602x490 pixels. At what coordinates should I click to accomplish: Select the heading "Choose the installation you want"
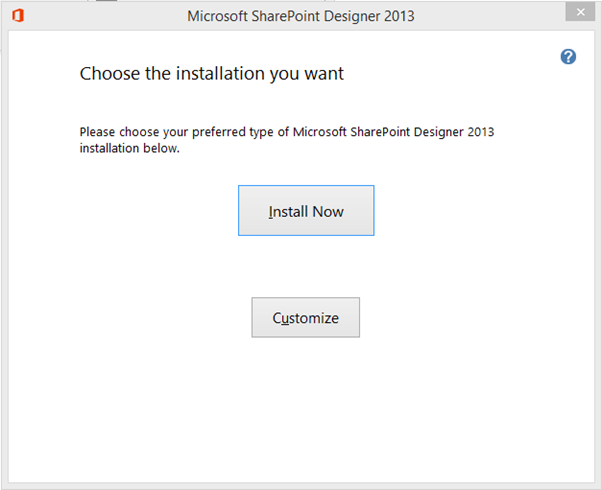coord(212,73)
